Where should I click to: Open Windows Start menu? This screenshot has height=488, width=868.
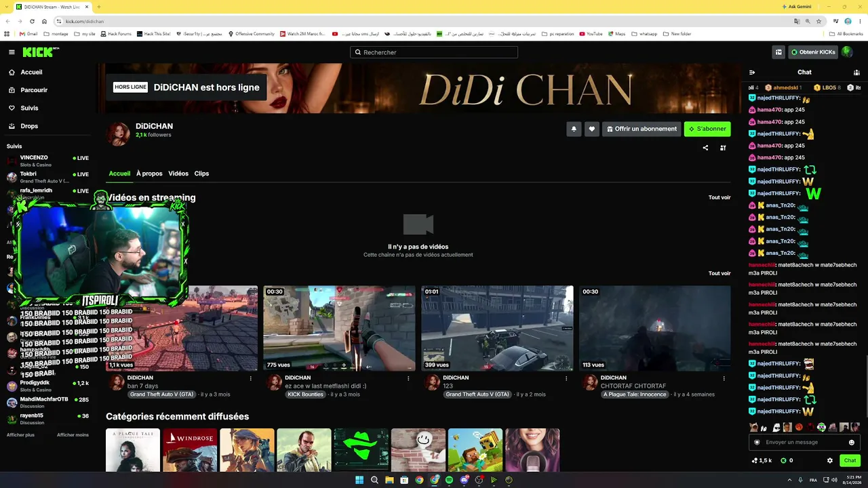[x=359, y=480]
